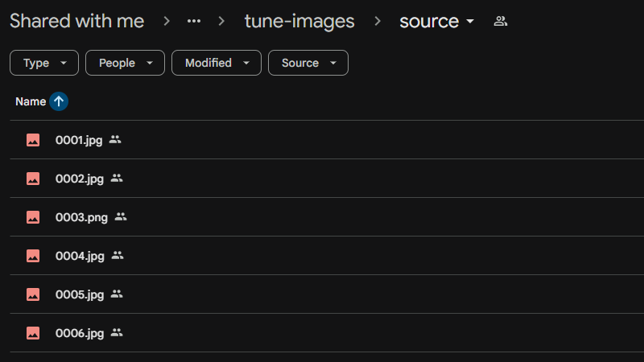This screenshot has height=362, width=644.
Task: Show hidden breadcrumb folders via ellipsis
Action: (x=193, y=22)
